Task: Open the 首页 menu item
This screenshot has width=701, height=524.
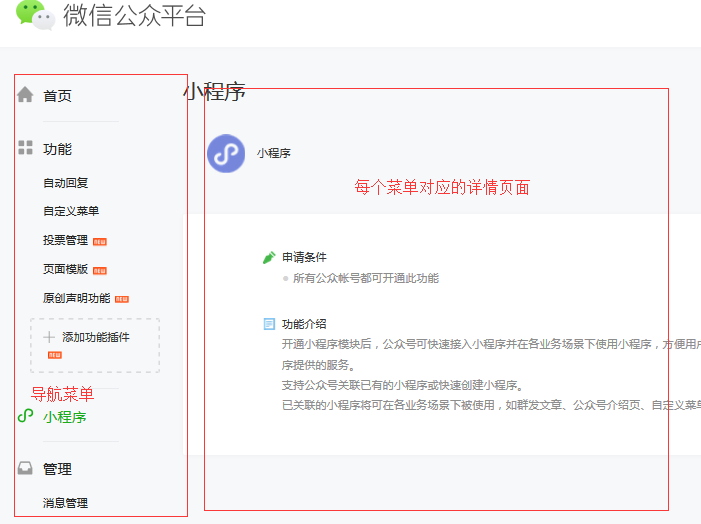Action: pyautogui.click(x=57, y=96)
